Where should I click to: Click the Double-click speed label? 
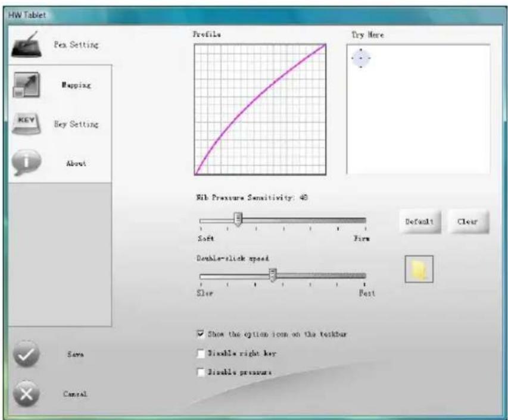pos(233,258)
